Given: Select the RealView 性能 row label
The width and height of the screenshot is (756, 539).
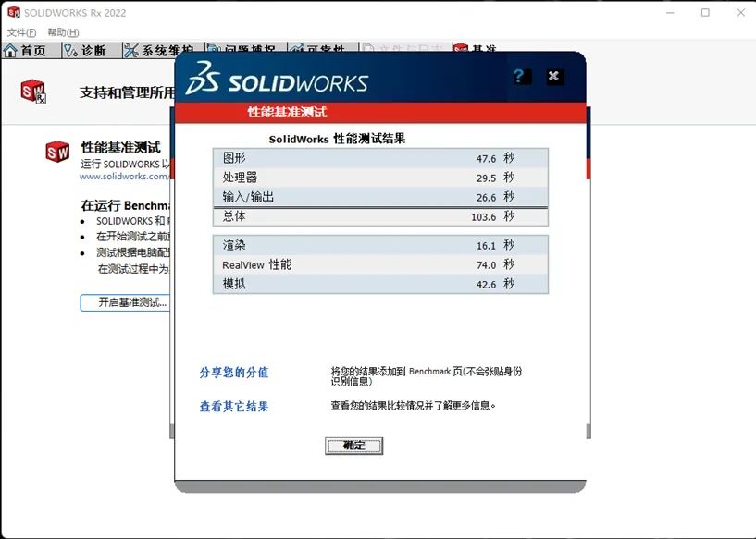Looking at the screenshot, I should coord(256,265).
